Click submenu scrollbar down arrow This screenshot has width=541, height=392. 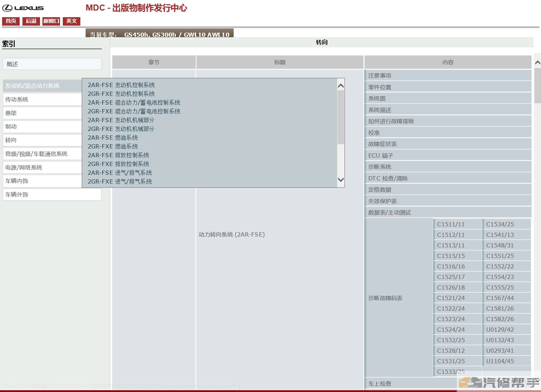tap(341, 180)
